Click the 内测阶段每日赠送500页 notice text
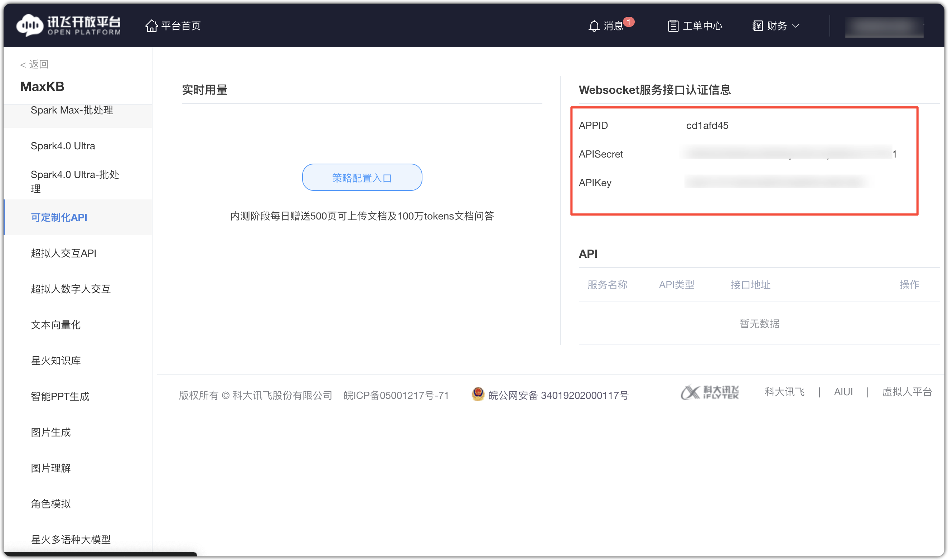 (362, 216)
